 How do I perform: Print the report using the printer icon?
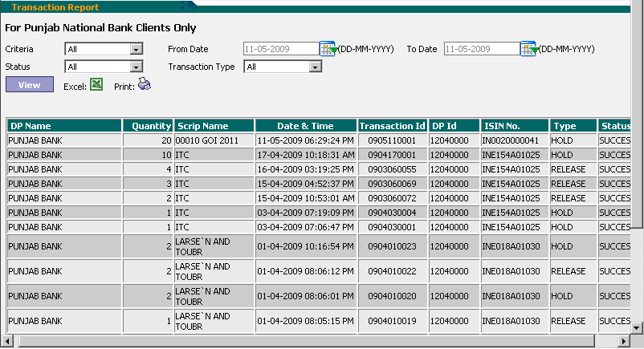pyautogui.click(x=144, y=84)
